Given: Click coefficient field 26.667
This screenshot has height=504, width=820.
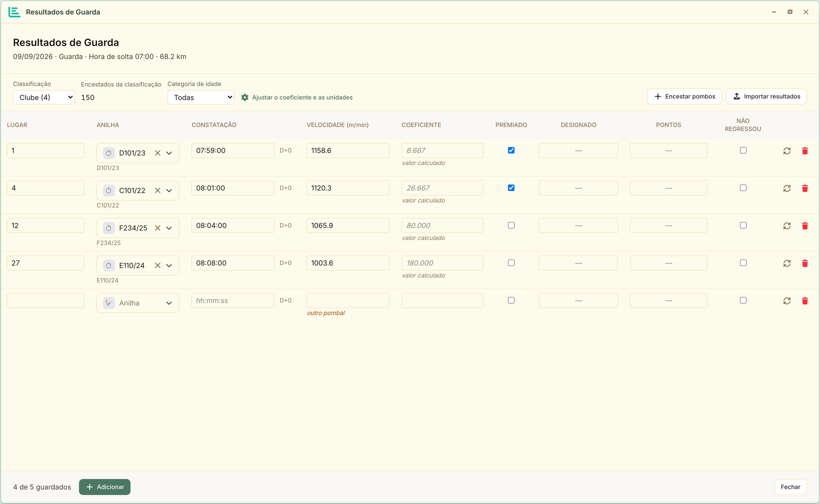Looking at the screenshot, I should tap(442, 188).
